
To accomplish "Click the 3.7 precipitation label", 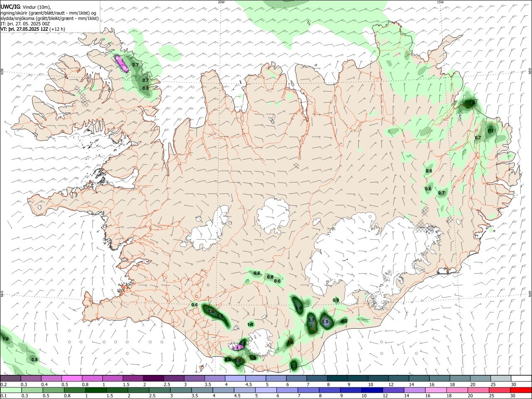I will click(311, 320).
